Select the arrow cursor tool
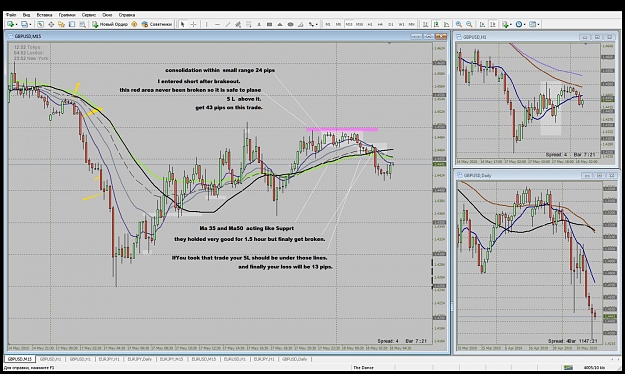625x374 pixels. click(x=183, y=24)
